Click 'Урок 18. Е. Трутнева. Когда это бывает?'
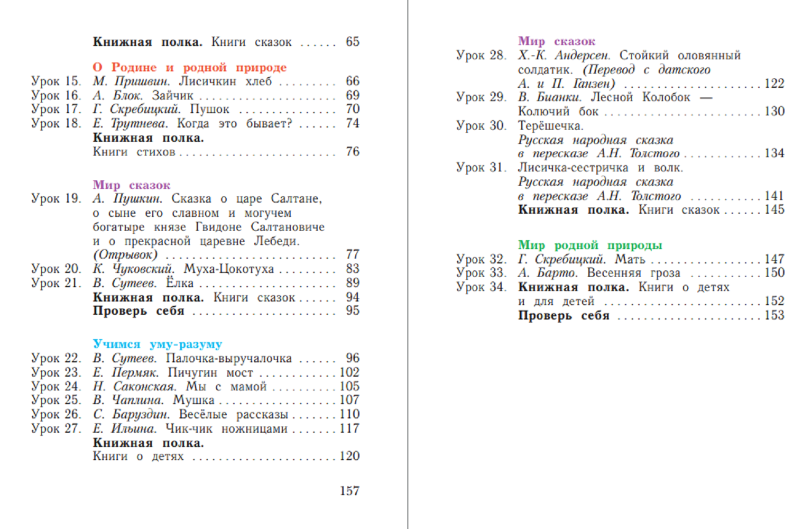The width and height of the screenshot is (812, 529). pos(195,124)
